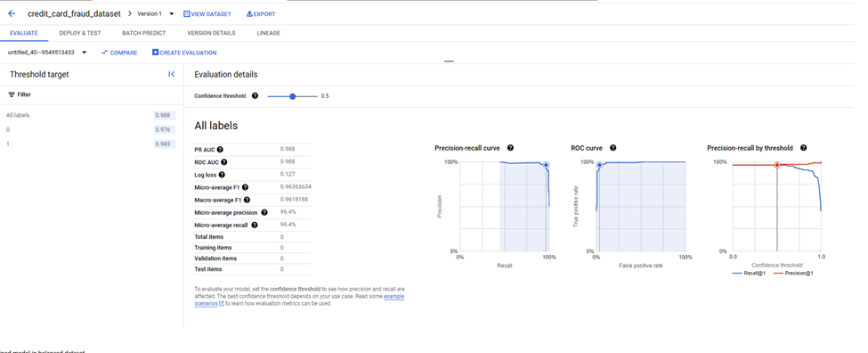Click red marker on Precision-recall by threshold chart
Screen dimensions: 868x353
coord(776,165)
